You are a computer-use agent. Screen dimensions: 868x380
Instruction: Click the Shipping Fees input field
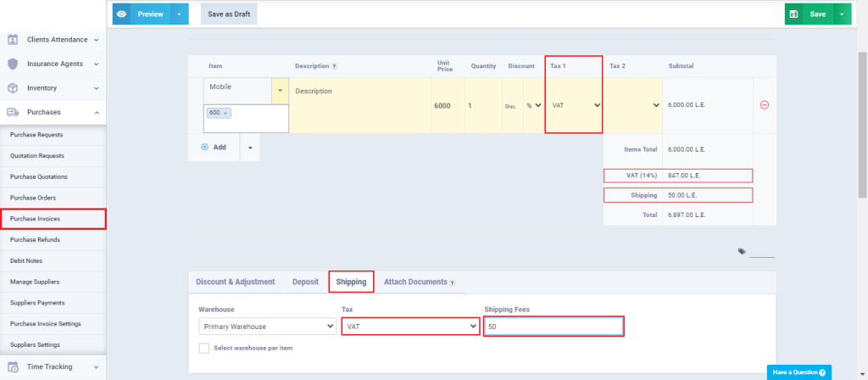pos(554,327)
